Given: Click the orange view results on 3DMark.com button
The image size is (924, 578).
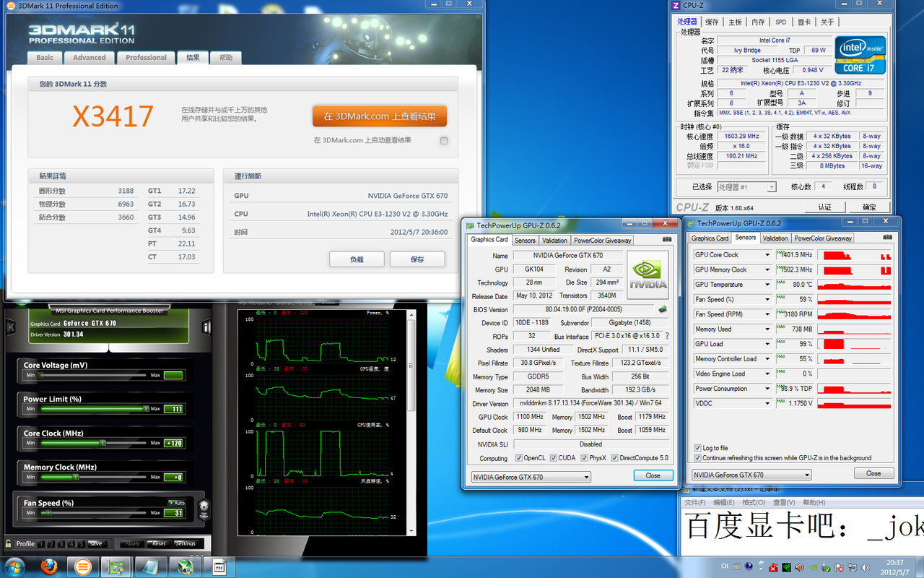Looking at the screenshot, I should [x=380, y=116].
